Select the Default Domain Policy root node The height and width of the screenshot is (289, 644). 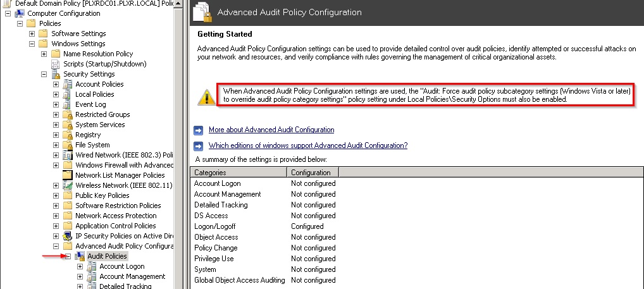pyautogui.click(x=94, y=3)
